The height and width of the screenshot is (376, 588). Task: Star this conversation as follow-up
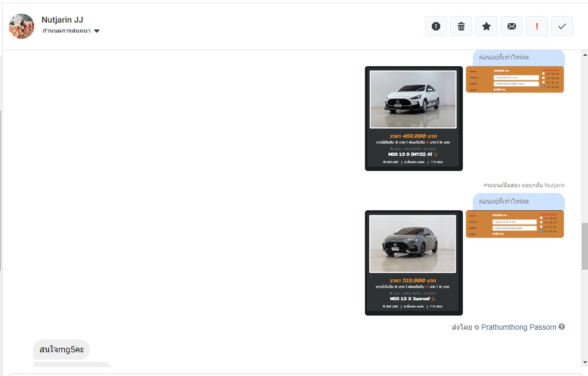point(486,26)
